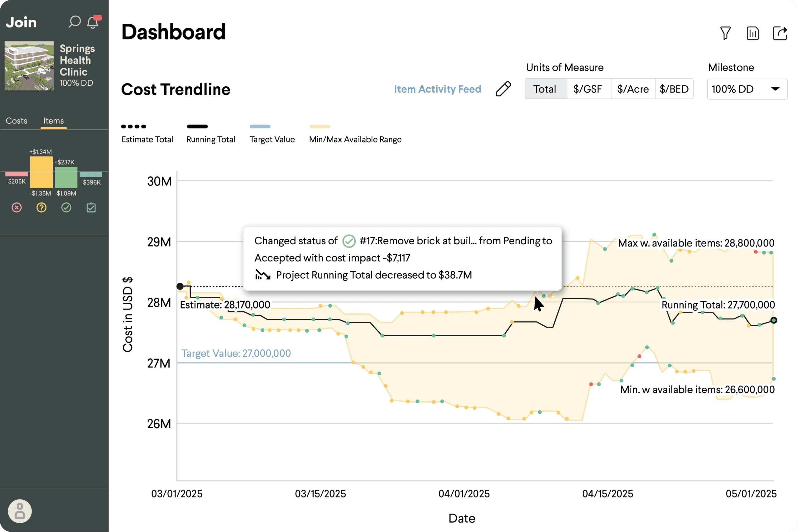Open the Milestone 100% DD dropdown

(747, 89)
